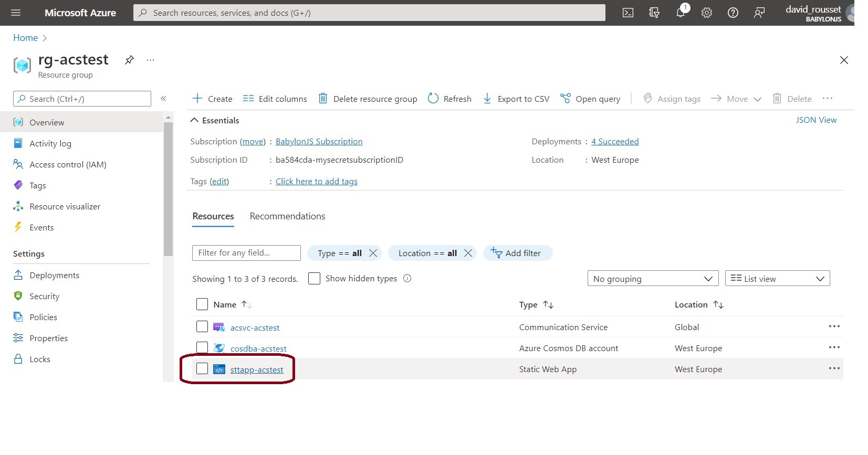
Task: Click Add filter
Action: tap(517, 253)
